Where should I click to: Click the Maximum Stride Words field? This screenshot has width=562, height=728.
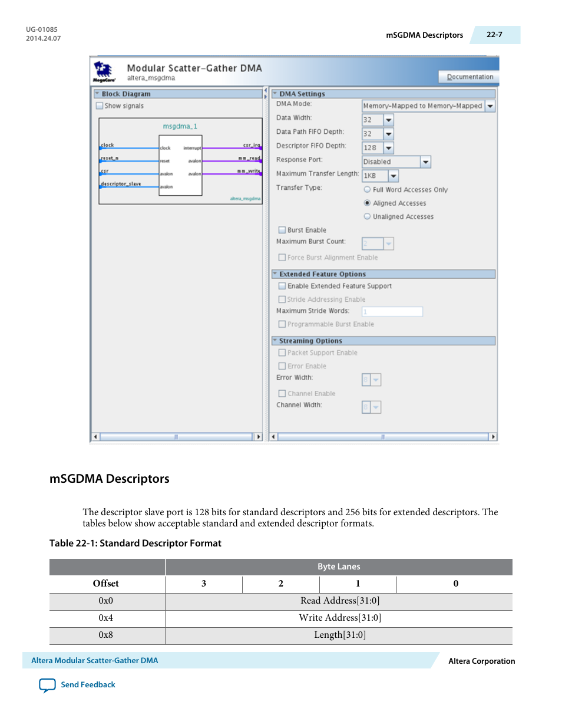392,312
